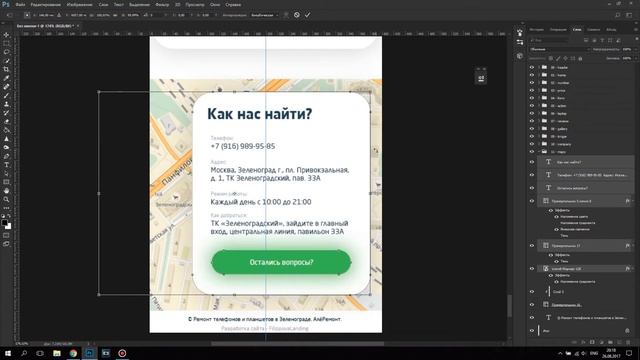Select the Clone Stamp tool

[6, 104]
